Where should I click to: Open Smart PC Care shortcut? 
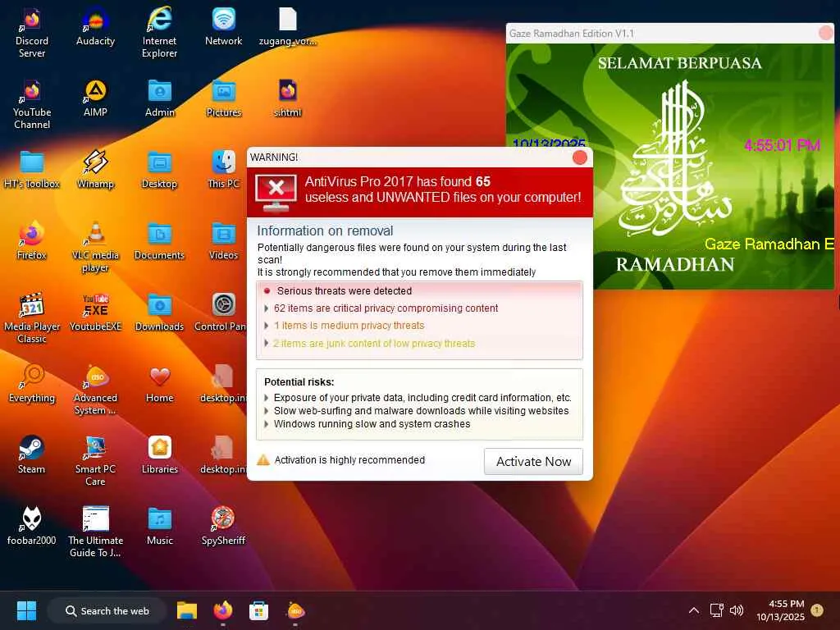(x=95, y=460)
